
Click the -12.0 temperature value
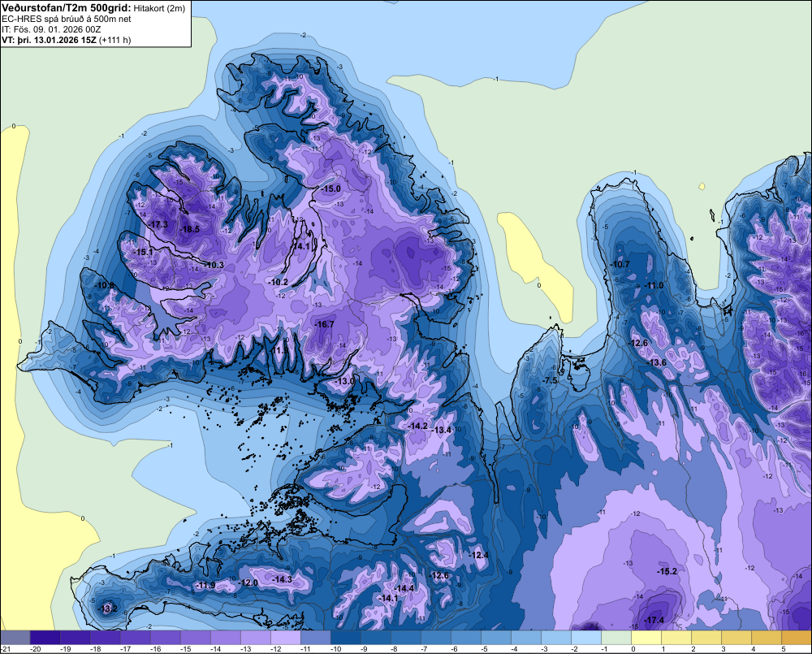pos(248,583)
